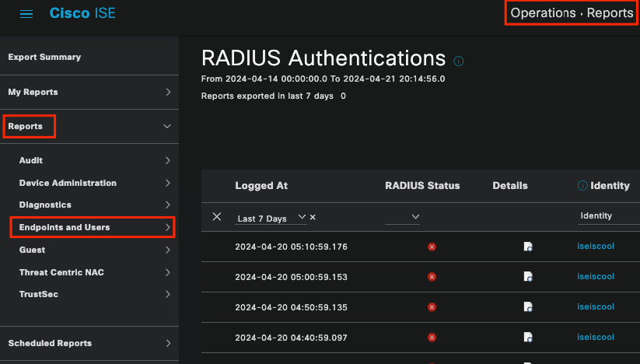Click the Identity filter input field

coord(609,216)
